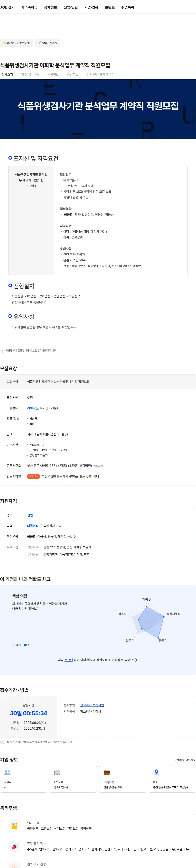Click the info icon beside 마감일은 기업의 사정
The height and width of the screenshot is (868, 196).
(x=2, y=742)
